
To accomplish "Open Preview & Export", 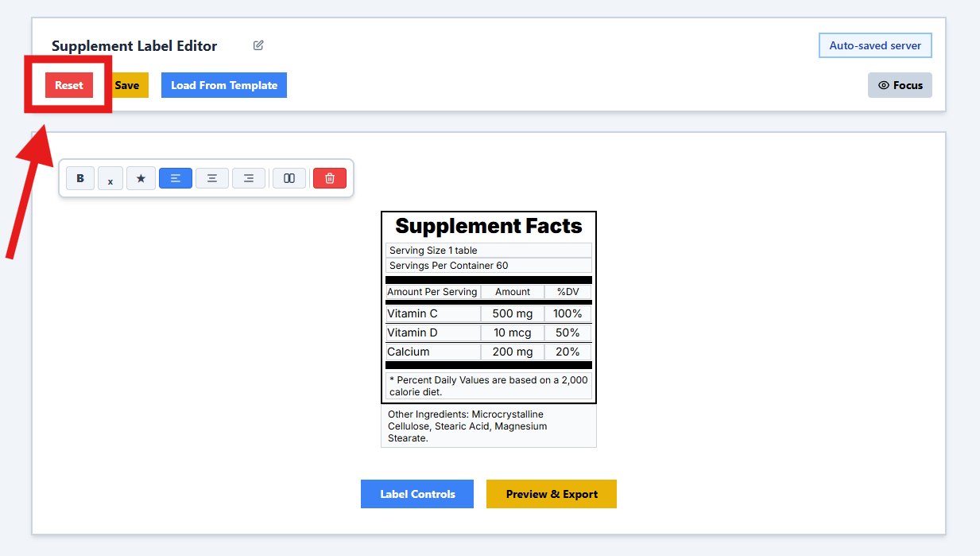I will pos(552,494).
